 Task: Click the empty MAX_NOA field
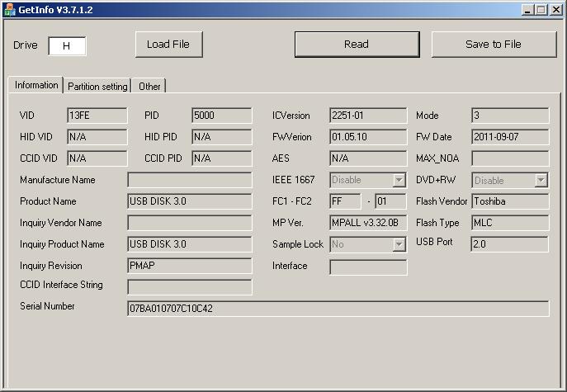tap(510, 158)
